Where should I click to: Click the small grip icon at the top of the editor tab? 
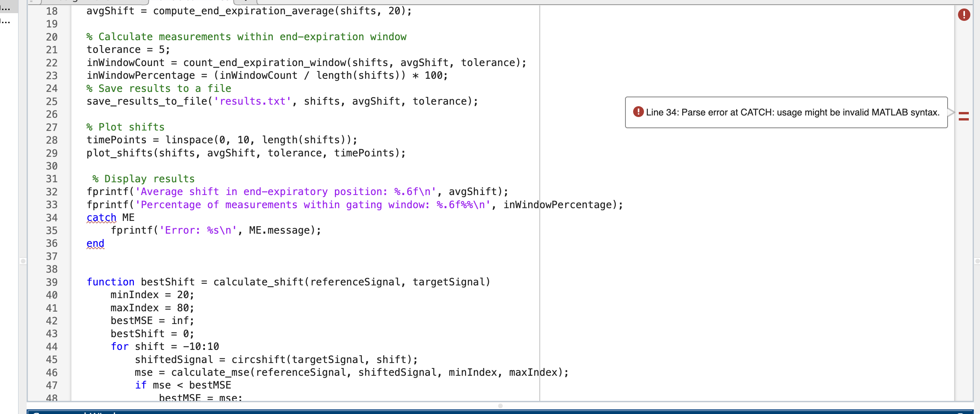(x=31, y=2)
